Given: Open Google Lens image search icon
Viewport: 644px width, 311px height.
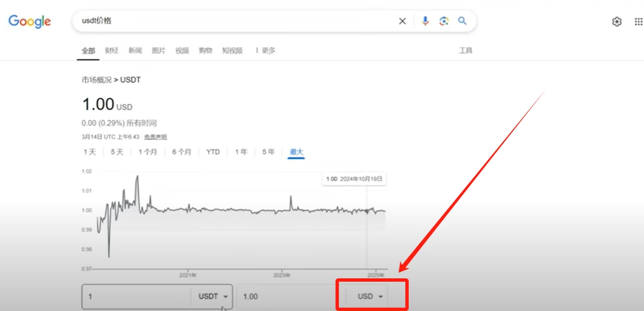Looking at the screenshot, I should point(444,21).
